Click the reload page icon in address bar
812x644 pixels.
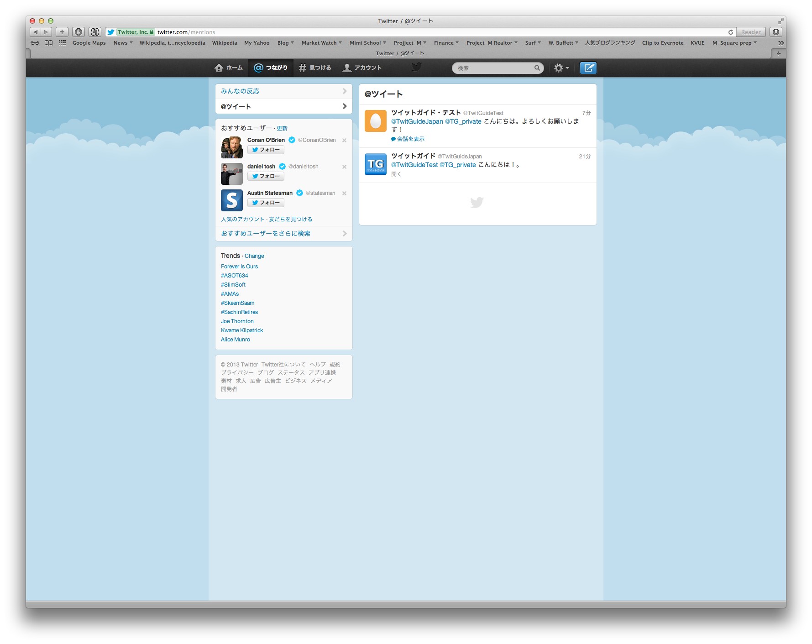[x=730, y=32]
